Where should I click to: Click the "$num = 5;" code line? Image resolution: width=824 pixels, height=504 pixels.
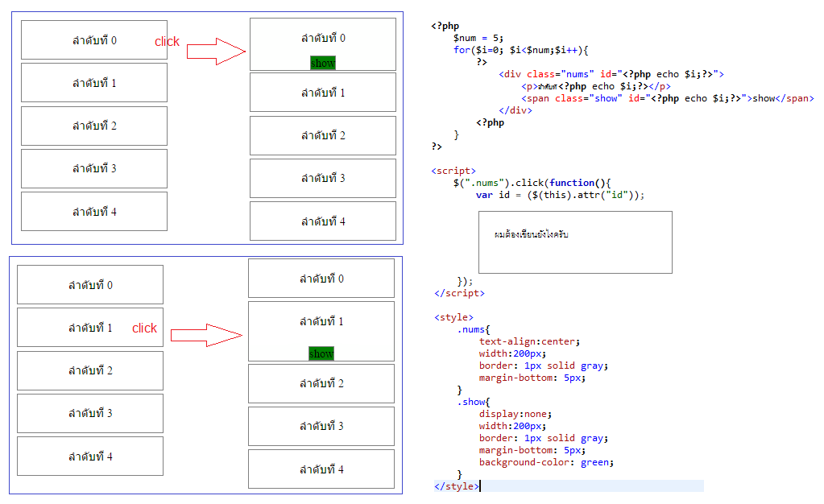pos(478,38)
